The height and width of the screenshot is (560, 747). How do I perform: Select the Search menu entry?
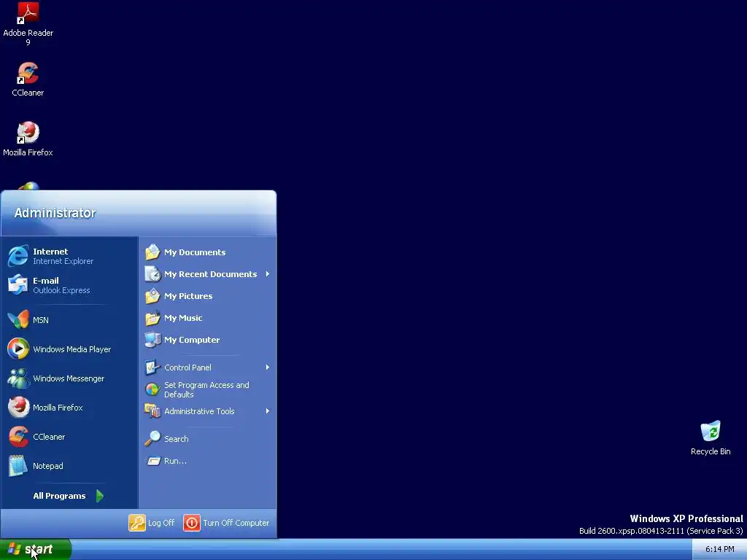click(207, 438)
